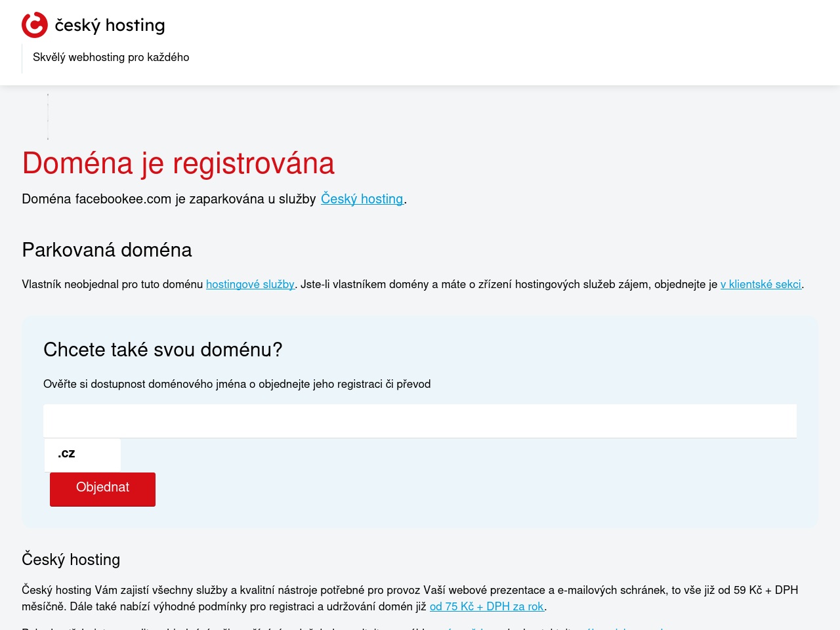This screenshot has width=840, height=630.
Task: Click the "Chcete také svou doménu?" heading
Action: (x=163, y=350)
